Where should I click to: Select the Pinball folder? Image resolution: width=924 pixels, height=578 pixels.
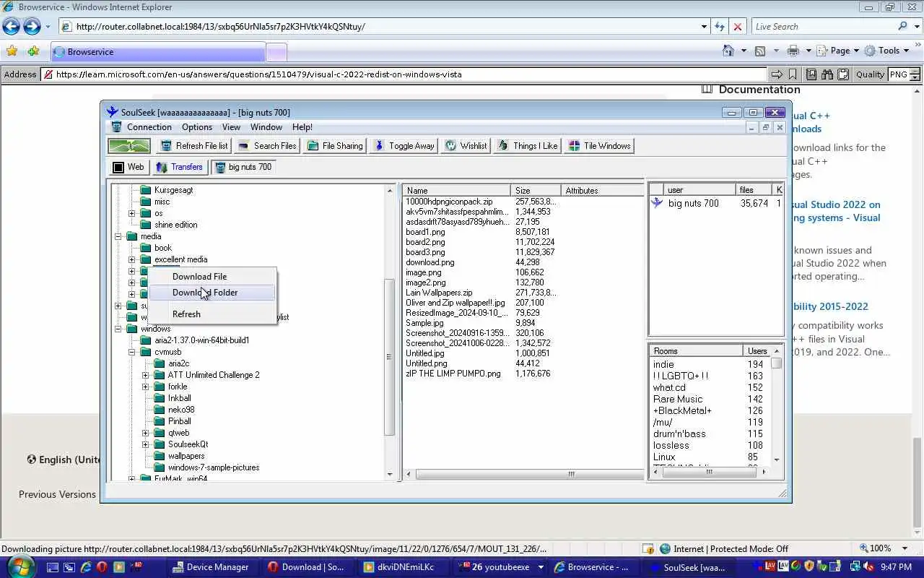(179, 421)
